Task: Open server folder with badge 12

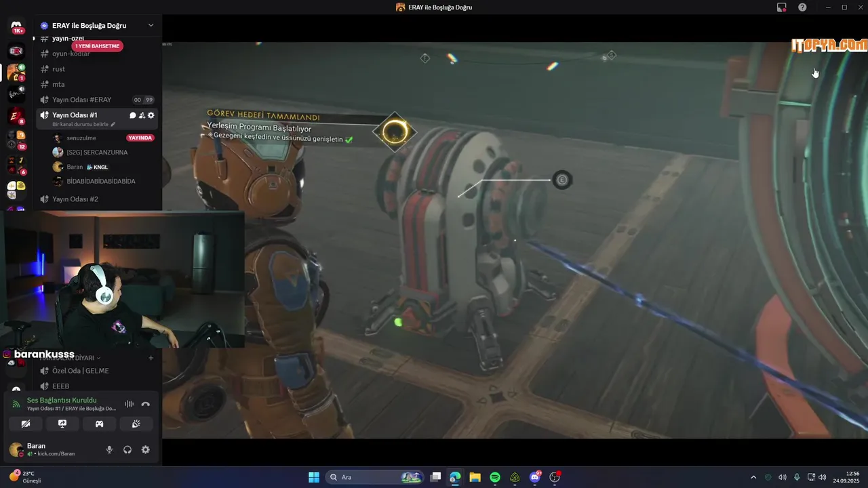Action: point(16,140)
